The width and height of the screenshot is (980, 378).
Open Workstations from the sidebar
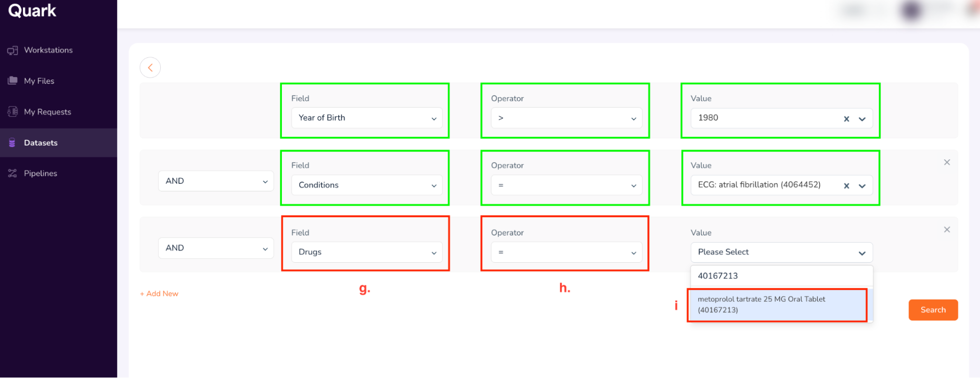pos(48,50)
